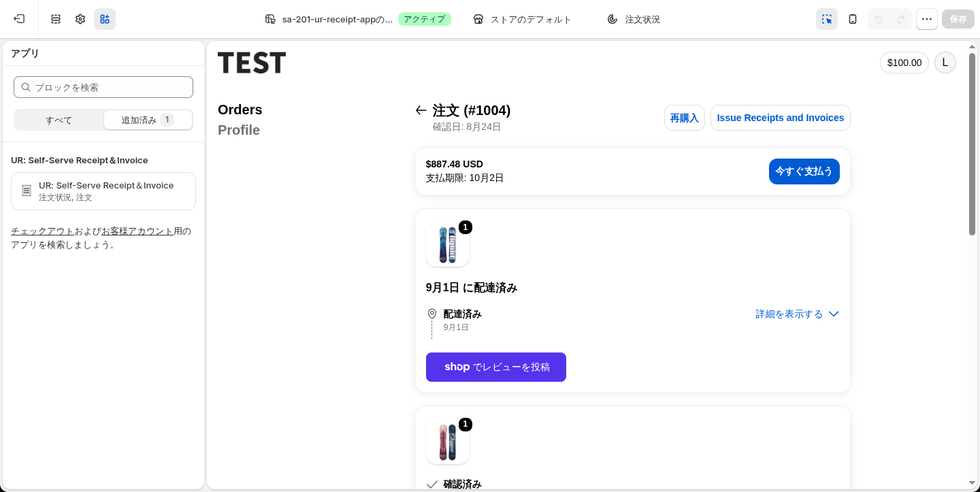Open the チェックアウト link
Screen dimensions: 980x492
[x=43, y=231]
